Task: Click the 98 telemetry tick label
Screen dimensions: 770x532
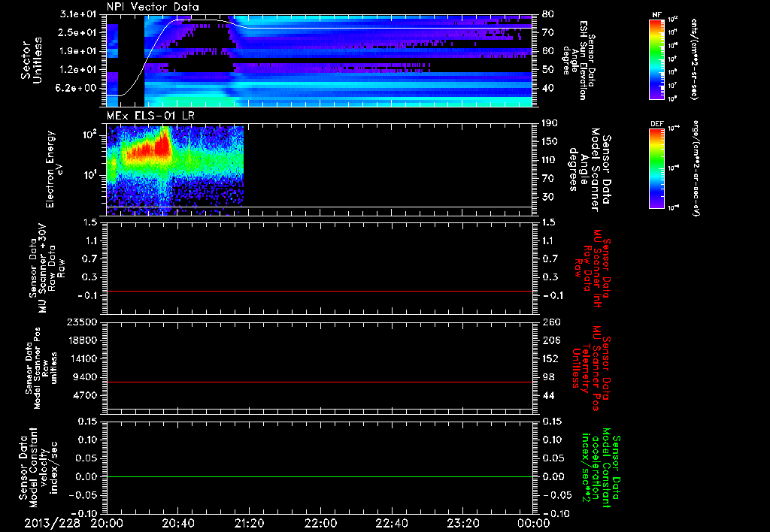Action: pos(548,377)
